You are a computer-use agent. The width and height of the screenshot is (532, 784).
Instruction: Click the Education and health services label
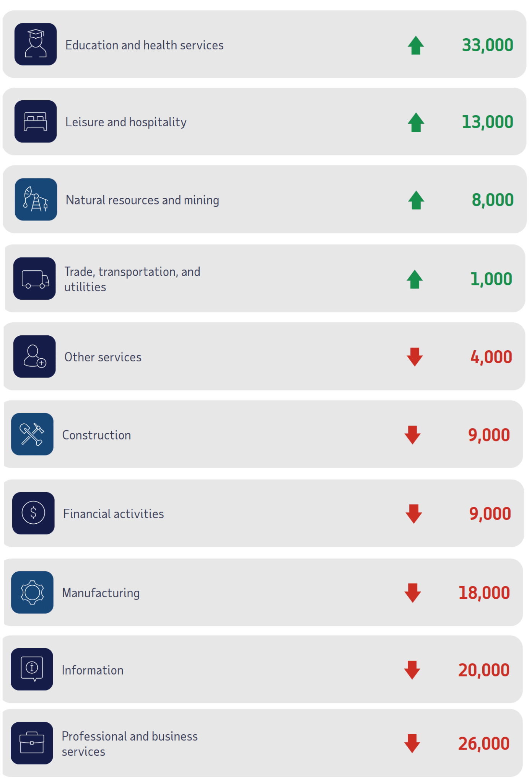pyautogui.click(x=144, y=45)
